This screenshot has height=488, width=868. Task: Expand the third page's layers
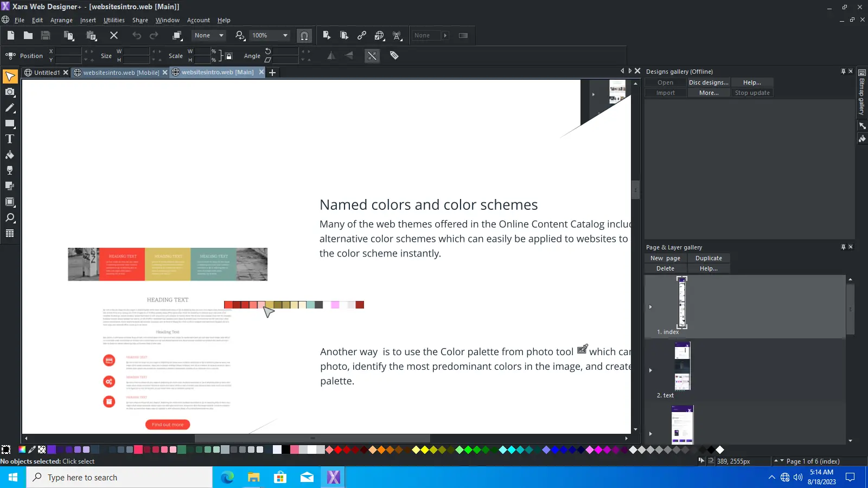coord(650,434)
